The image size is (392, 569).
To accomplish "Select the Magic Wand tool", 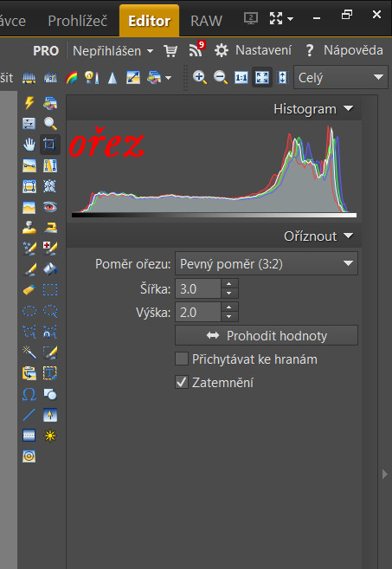I will click(x=29, y=352).
